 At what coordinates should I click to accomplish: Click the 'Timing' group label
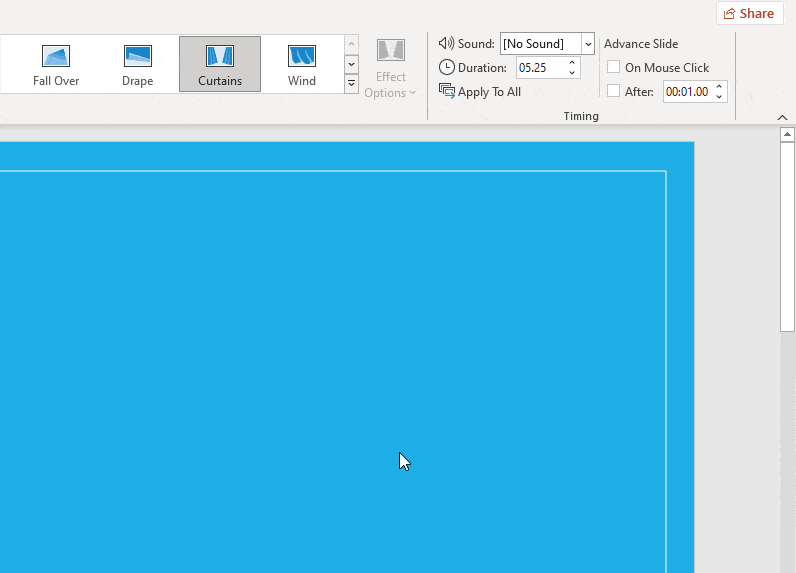point(581,116)
